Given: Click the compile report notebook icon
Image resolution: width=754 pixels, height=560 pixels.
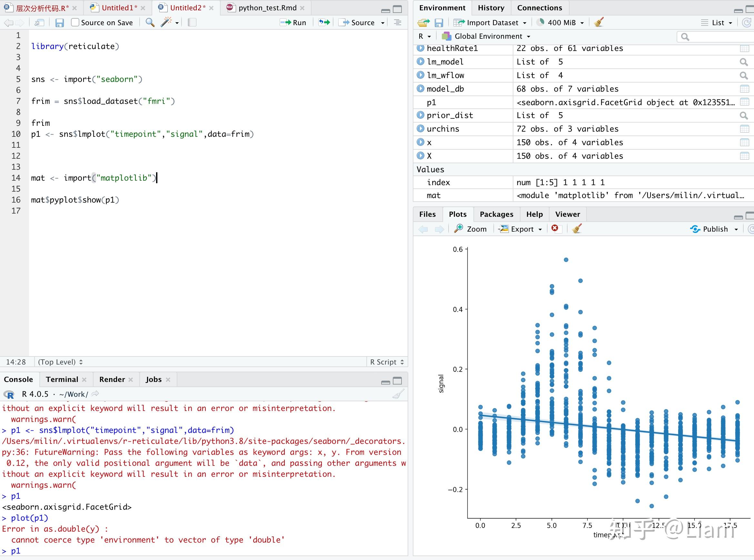Looking at the screenshot, I should [x=192, y=23].
